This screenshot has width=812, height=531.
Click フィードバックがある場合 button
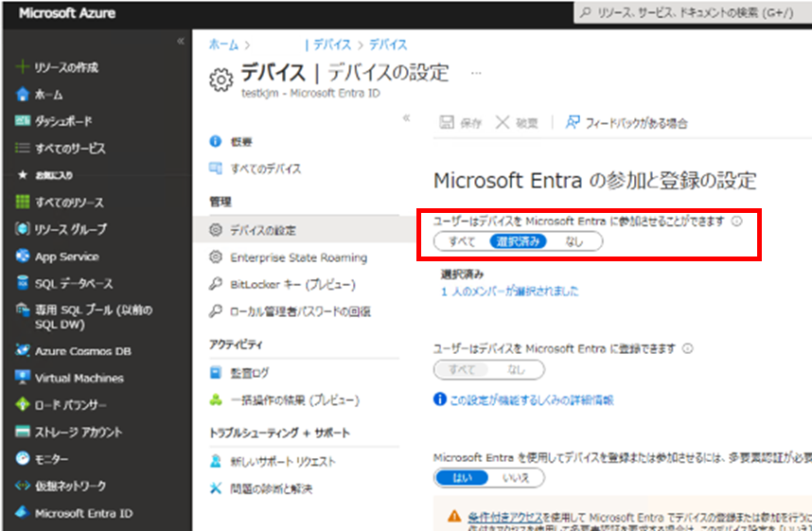[627, 123]
